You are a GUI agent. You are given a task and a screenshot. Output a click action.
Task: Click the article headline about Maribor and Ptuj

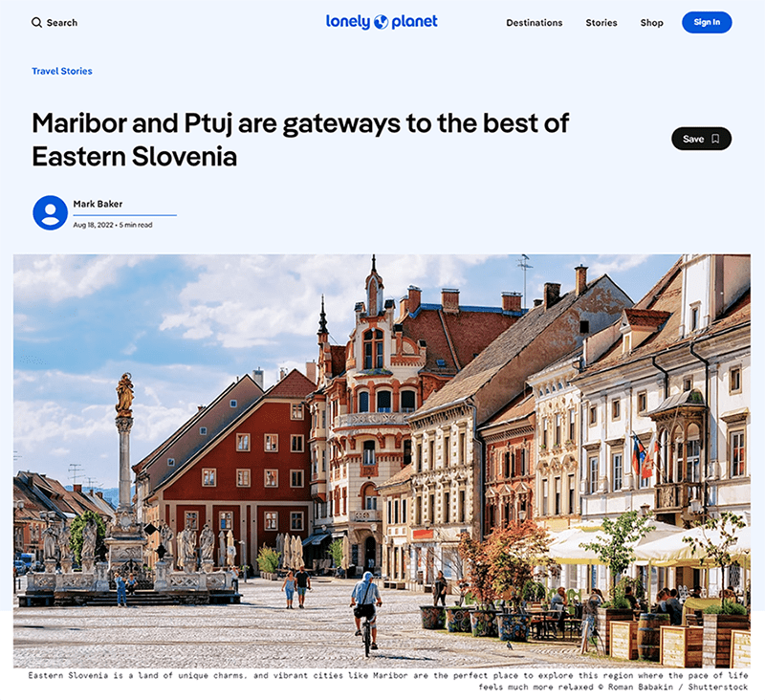point(300,140)
